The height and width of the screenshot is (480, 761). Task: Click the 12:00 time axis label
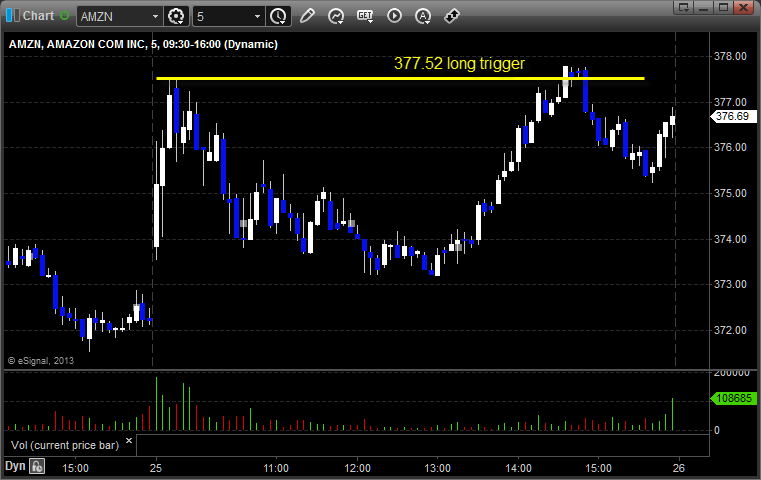pyautogui.click(x=357, y=468)
